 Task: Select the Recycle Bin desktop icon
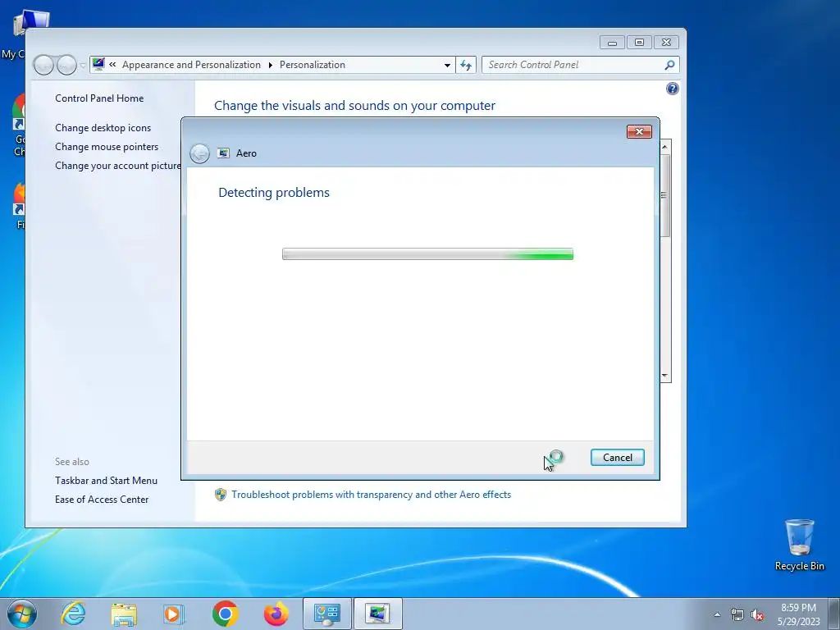[799, 545]
